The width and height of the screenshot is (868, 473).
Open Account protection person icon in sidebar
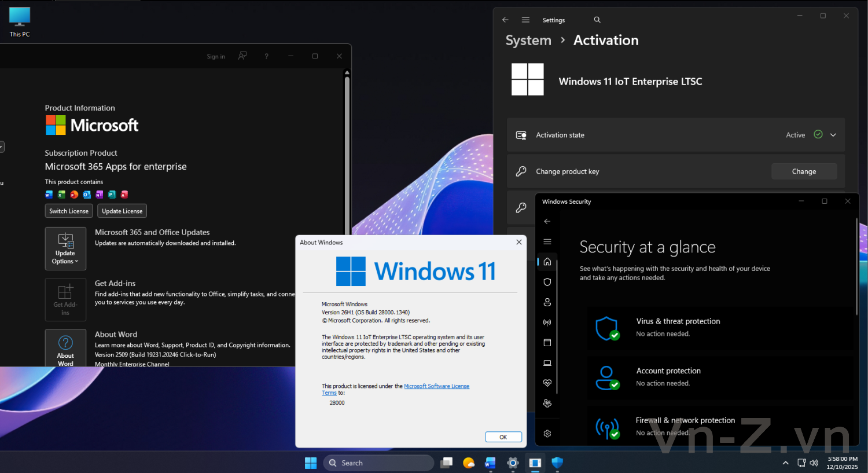(547, 302)
